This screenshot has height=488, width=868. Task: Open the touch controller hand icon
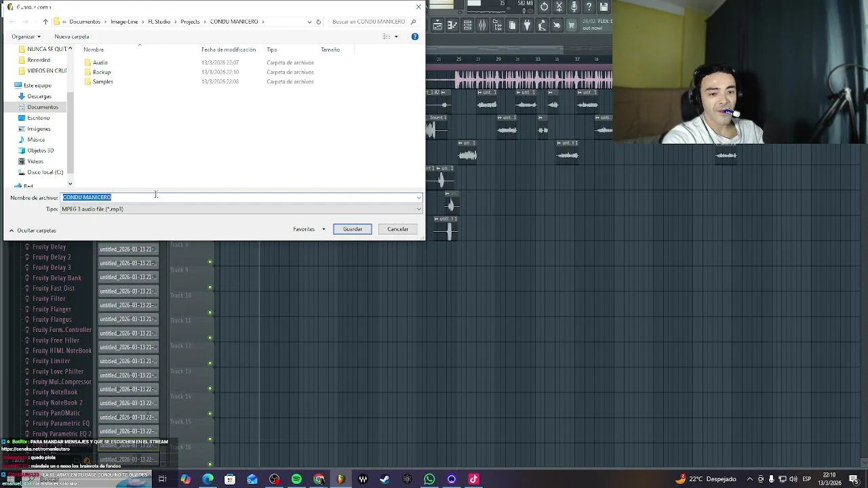click(557, 25)
